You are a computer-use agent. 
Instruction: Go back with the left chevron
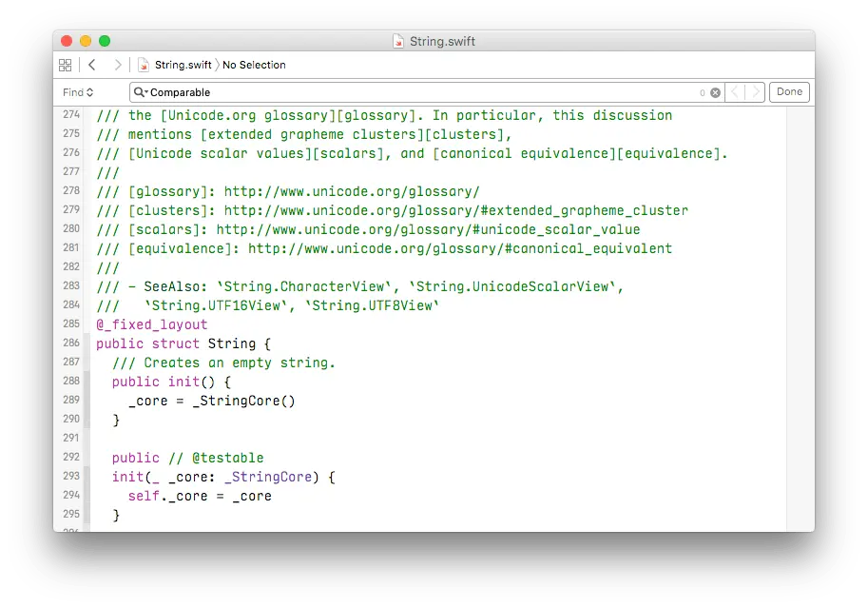pyautogui.click(x=92, y=65)
